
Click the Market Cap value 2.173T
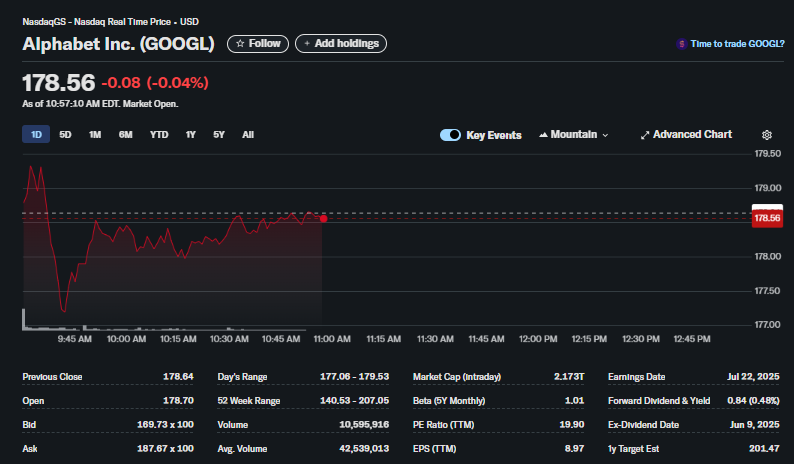pyautogui.click(x=569, y=376)
